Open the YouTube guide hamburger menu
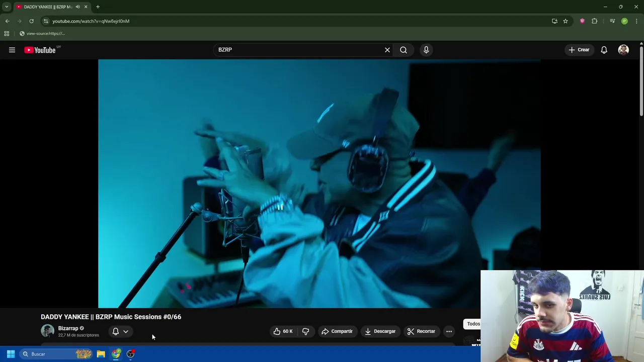This screenshot has height=362, width=644. pyautogui.click(x=12, y=50)
